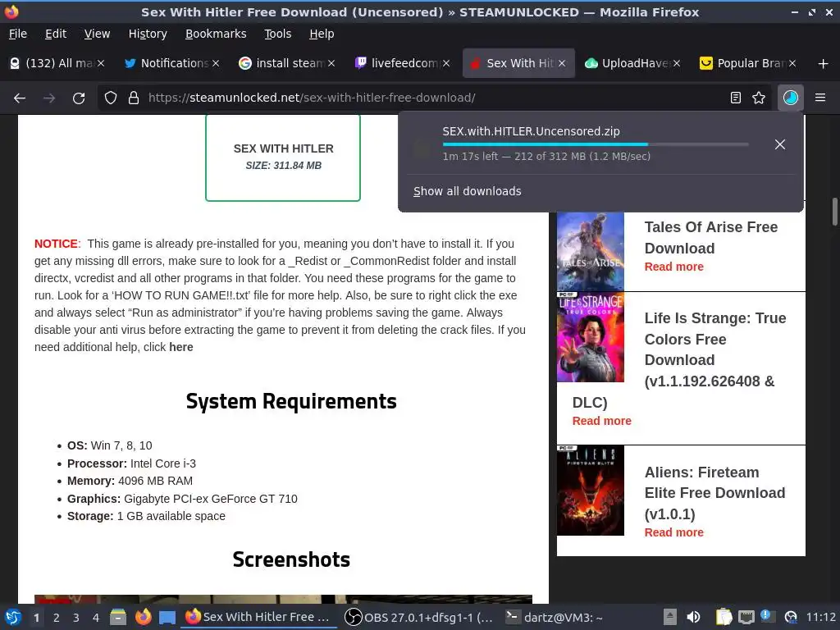Open the update notifier tray icon

pyautogui.click(x=767, y=617)
